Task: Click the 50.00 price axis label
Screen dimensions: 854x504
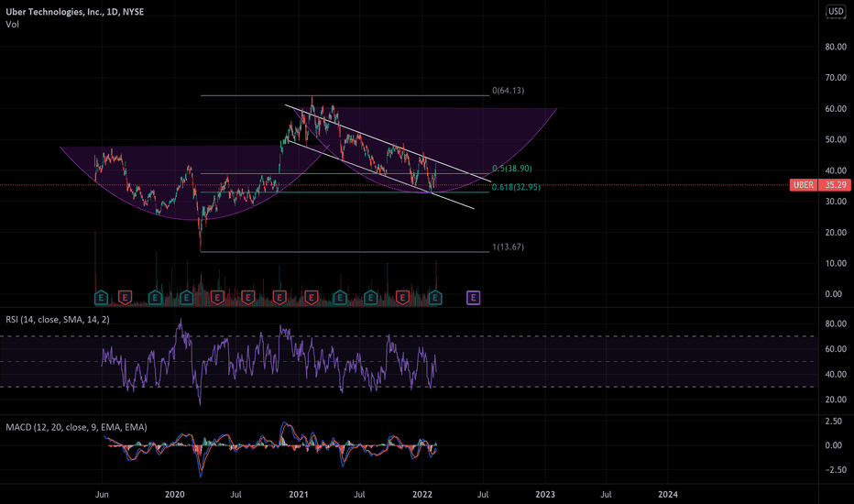Action: point(836,139)
